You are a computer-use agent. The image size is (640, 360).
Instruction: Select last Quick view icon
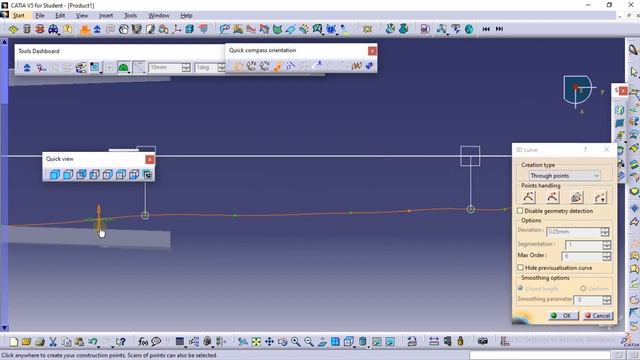coord(147,175)
